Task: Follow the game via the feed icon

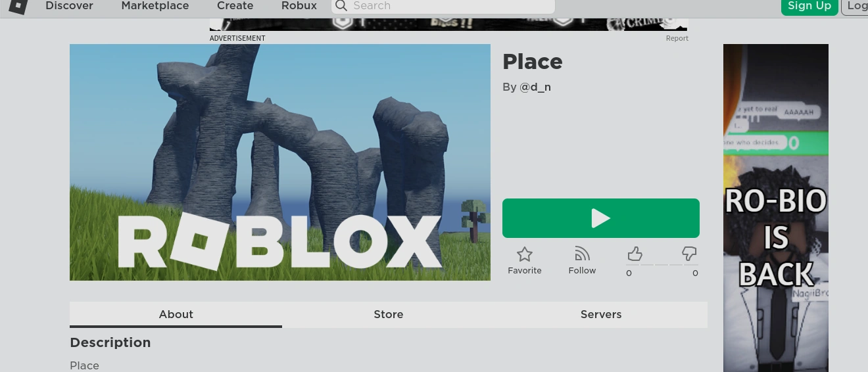Action: (x=582, y=254)
